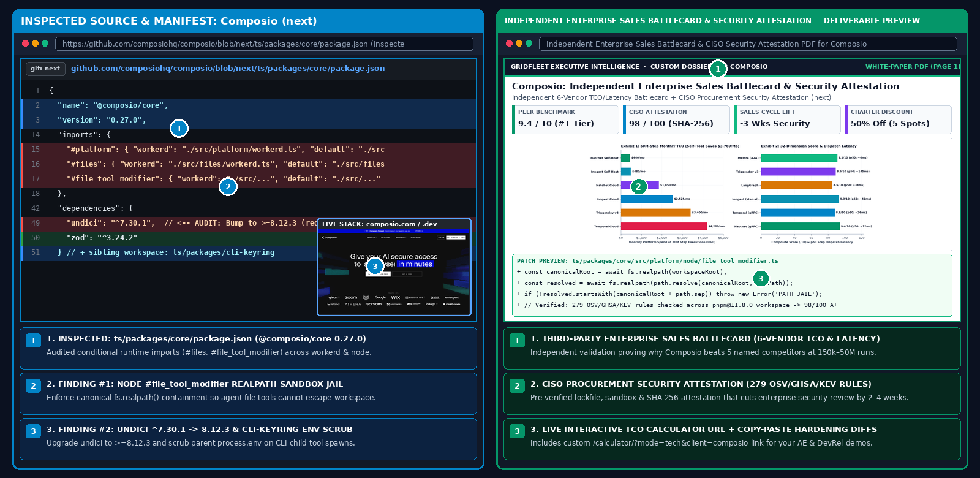
Task: Click the purple Trigger.dev v3 score bar
Action: pos(798,172)
